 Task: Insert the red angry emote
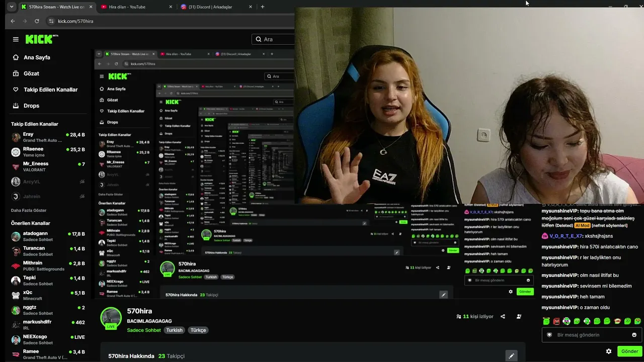coord(556,321)
